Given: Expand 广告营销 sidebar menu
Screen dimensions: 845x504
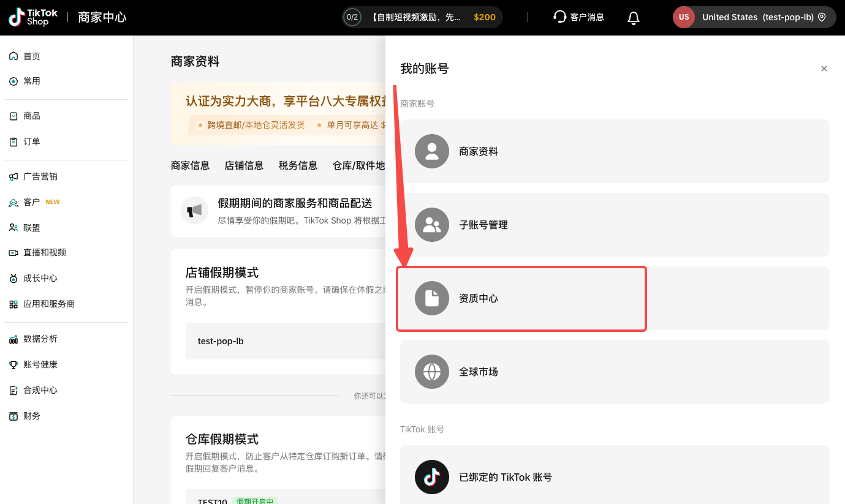Looking at the screenshot, I should click(x=40, y=176).
